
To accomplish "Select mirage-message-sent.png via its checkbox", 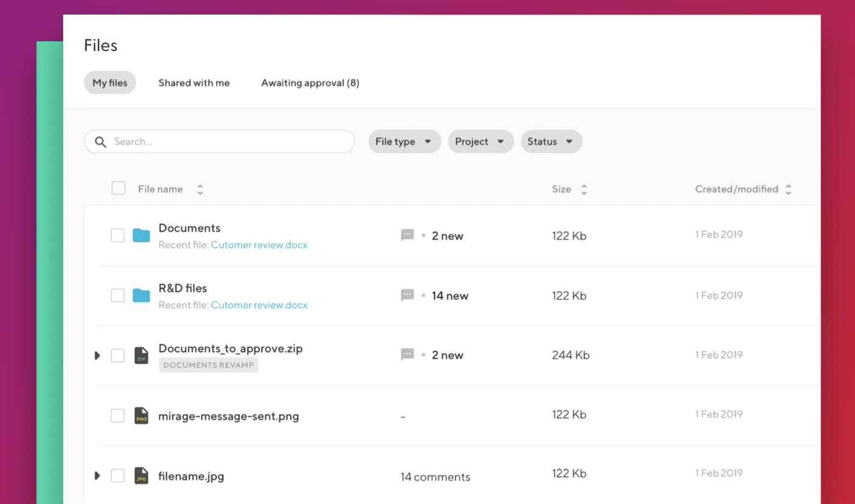I will click(x=117, y=415).
